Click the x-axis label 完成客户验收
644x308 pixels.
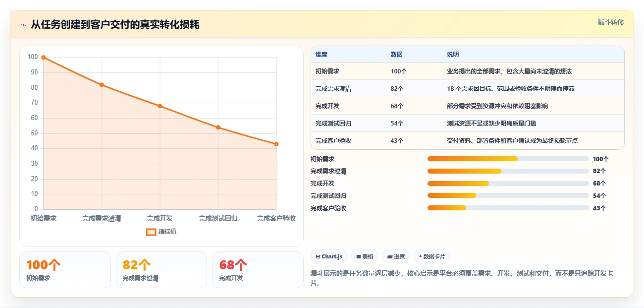point(276,218)
